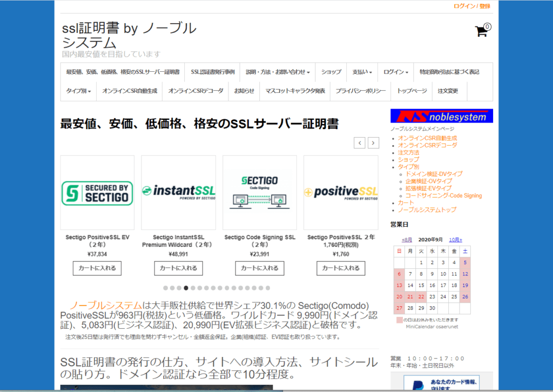Viewport: 553px width, 392px height.
Task: Click the ssl証明書 by ノーブルシステム site title
Action: [x=129, y=35]
